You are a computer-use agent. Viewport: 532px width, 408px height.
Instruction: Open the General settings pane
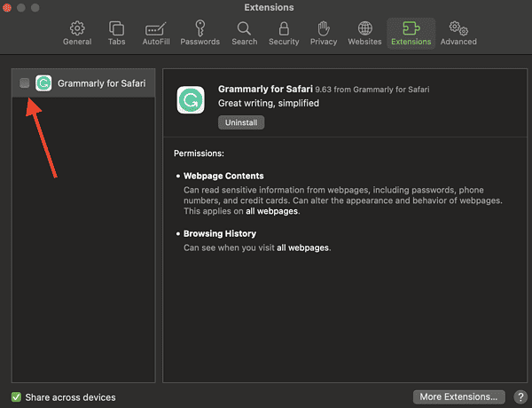pos(77,33)
